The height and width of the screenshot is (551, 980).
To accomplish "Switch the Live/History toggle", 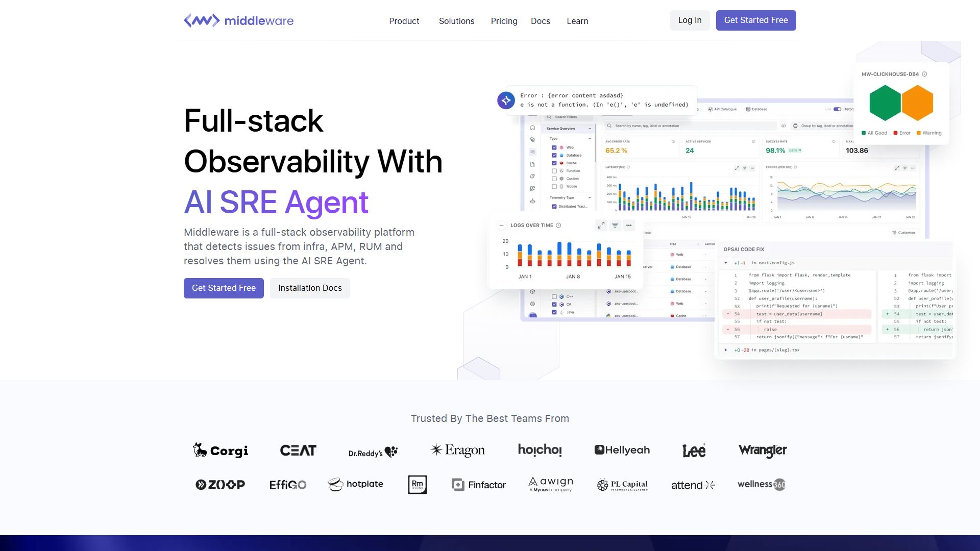I will coord(837,109).
